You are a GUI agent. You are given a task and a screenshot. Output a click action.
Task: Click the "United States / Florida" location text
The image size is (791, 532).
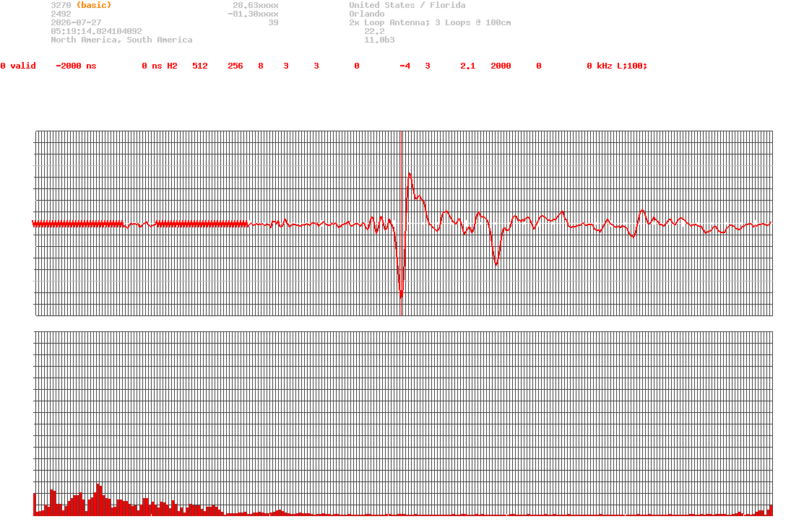click(407, 5)
